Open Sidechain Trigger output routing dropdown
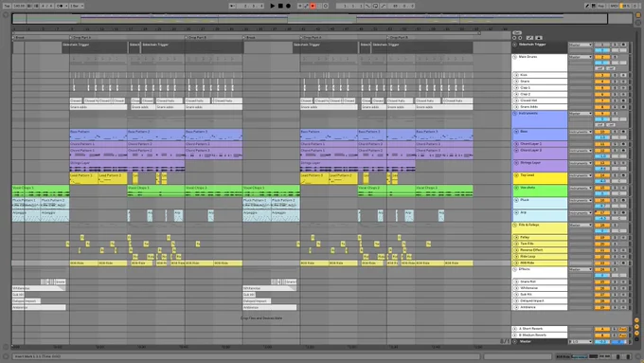 [581, 45]
